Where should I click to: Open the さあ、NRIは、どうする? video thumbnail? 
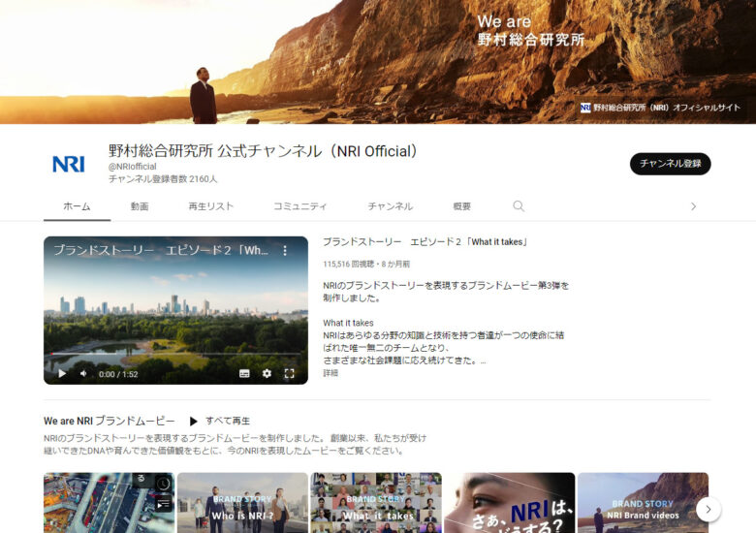(510, 503)
